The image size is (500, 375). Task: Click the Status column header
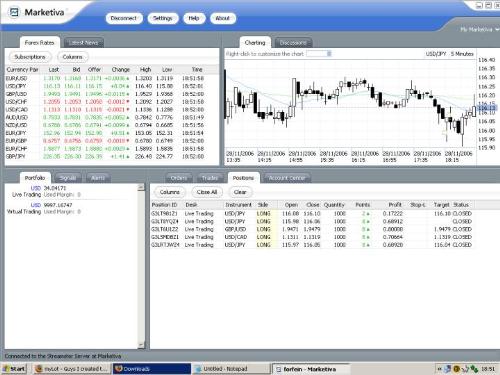tap(462, 205)
